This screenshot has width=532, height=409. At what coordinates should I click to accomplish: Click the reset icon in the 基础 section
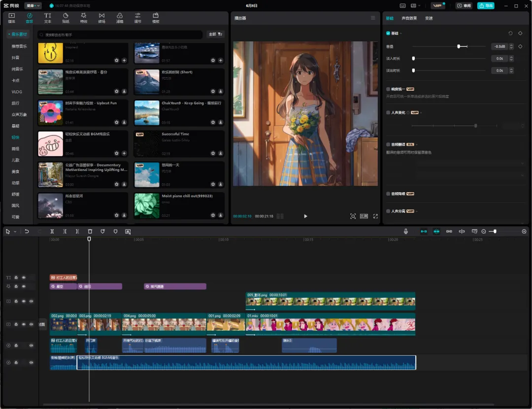[x=510, y=34]
